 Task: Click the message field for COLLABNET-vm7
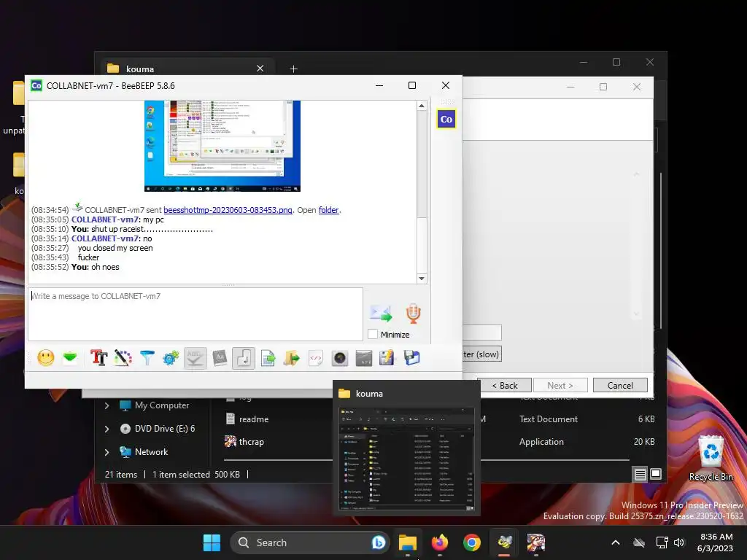(196, 314)
